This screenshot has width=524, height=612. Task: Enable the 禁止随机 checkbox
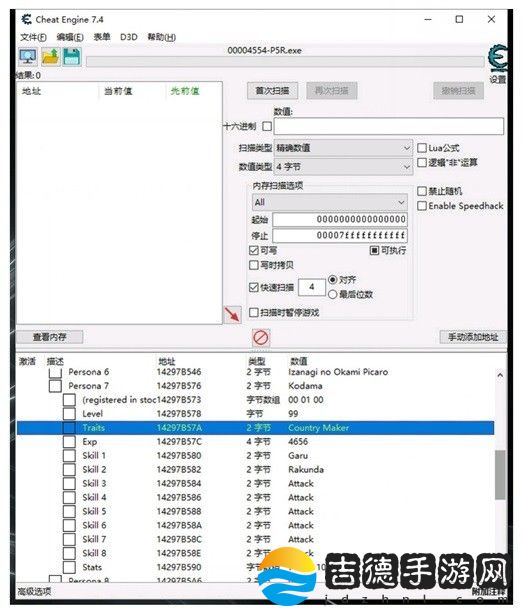(x=421, y=191)
